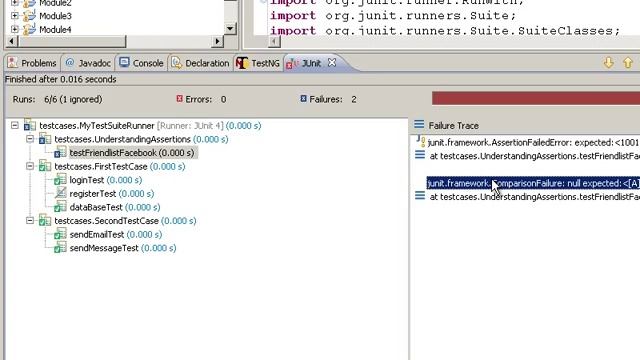640x360 pixels.
Task: Click the MyTestSuiteRunner suite icon
Action: 29,125
